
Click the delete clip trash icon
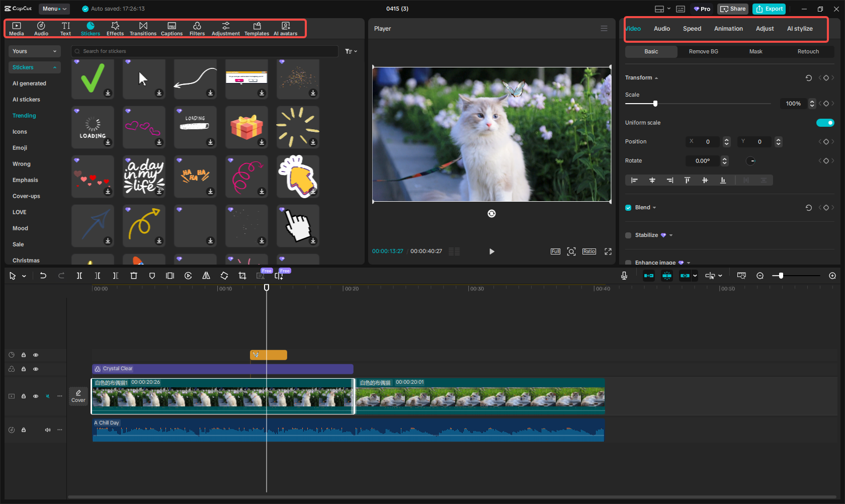pyautogui.click(x=134, y=276)
